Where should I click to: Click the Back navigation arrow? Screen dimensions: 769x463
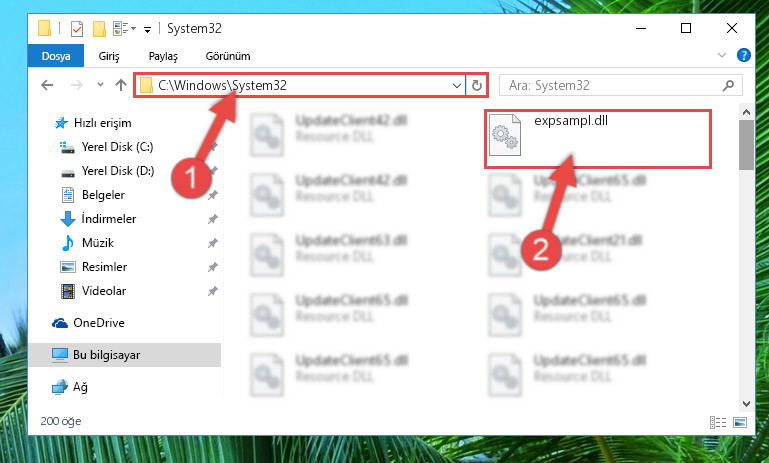pyautogui.click(x=47, y=85)
